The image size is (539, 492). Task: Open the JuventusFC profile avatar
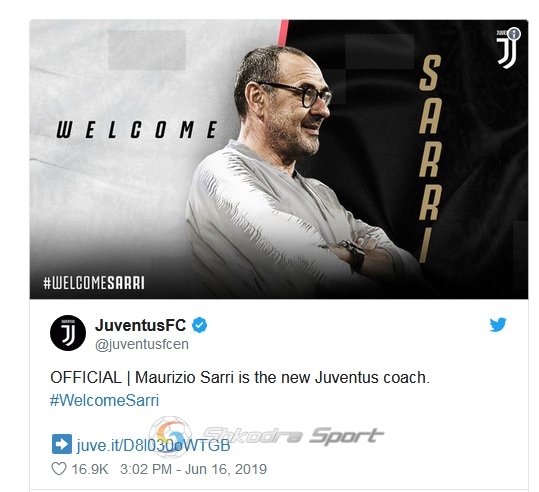[x=68, y=332]
